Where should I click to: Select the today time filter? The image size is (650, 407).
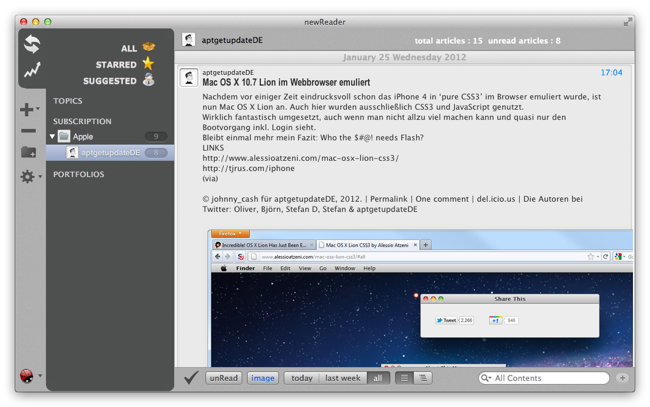(302, 378)
